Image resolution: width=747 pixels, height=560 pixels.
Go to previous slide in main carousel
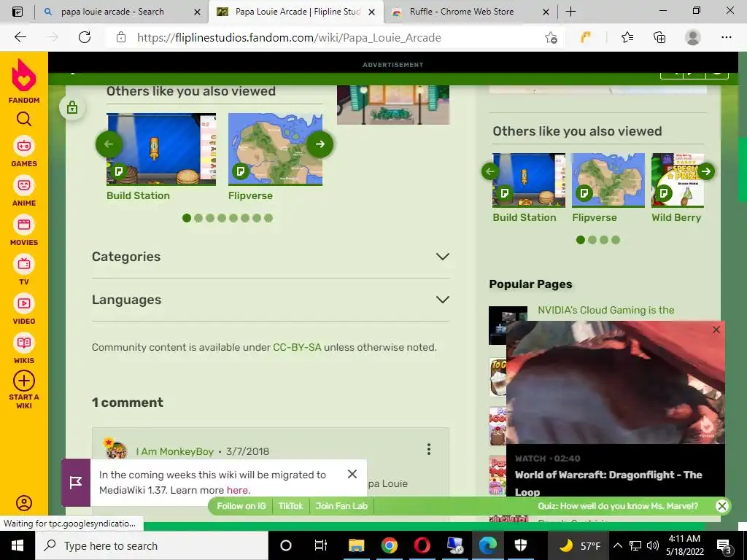pyautogui.click(x=109, y=144)
